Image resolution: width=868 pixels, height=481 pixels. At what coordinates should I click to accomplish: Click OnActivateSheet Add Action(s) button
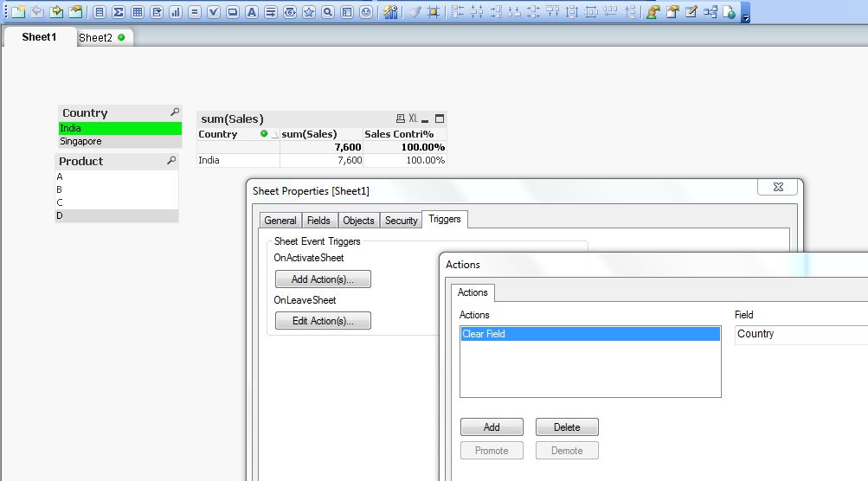[x=323, y=279]
